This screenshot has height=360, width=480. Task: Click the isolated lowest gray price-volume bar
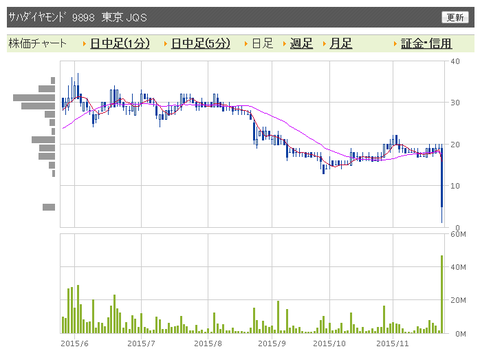coord(49,207)
